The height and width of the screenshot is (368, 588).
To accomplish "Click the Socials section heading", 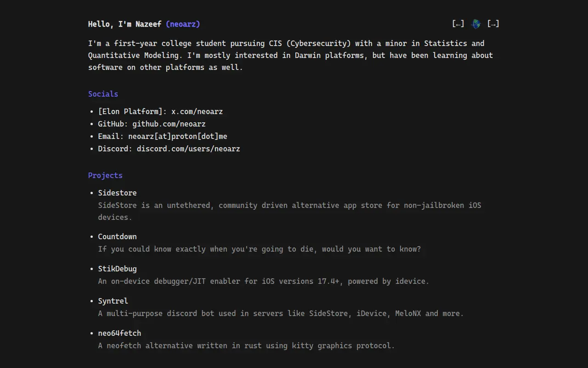I will click(x=103, y=94).
